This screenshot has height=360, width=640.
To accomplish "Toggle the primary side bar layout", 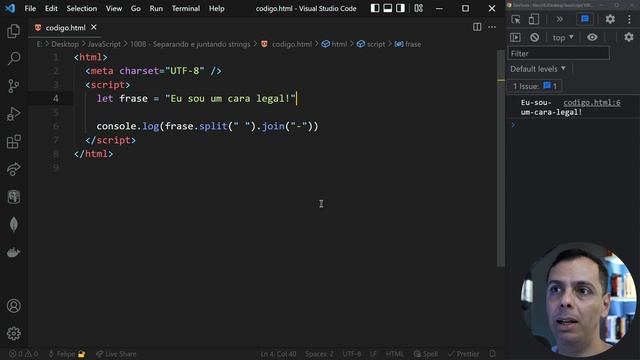I will (375, 8).
